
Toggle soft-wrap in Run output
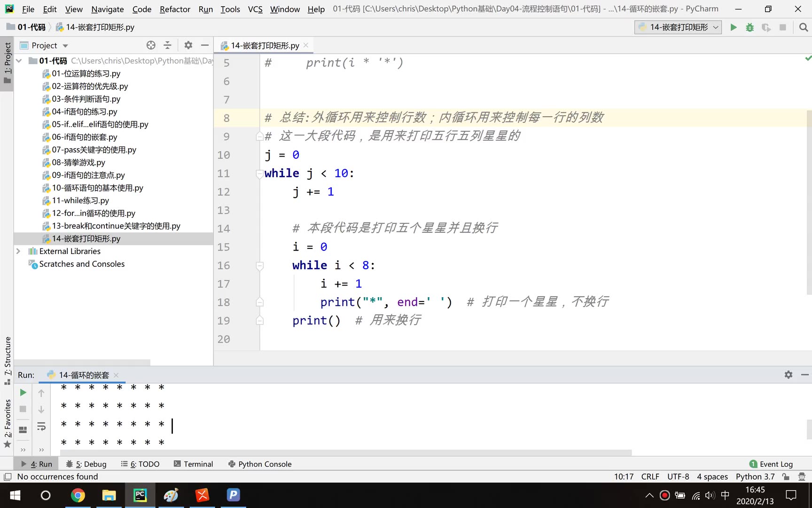tap(41, 427)
